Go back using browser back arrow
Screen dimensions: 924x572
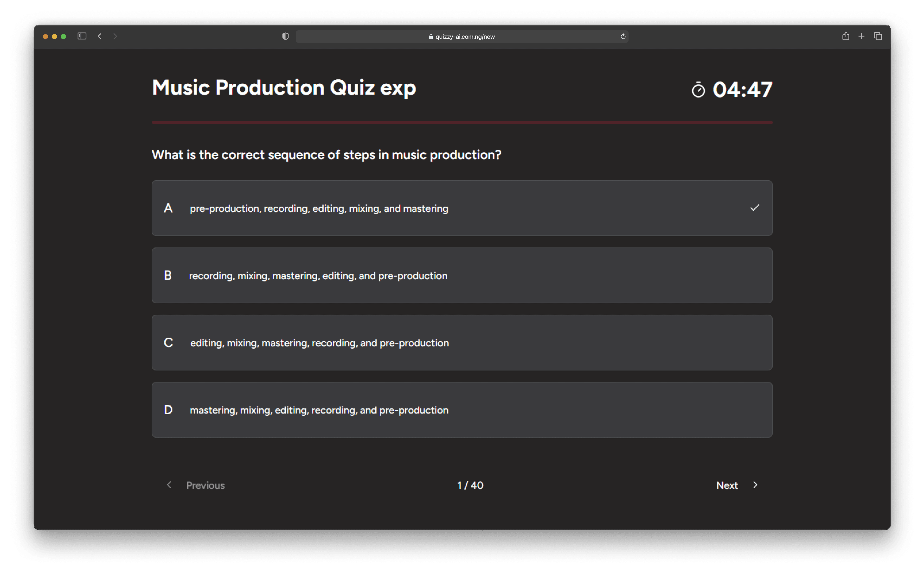coord(100,36)
